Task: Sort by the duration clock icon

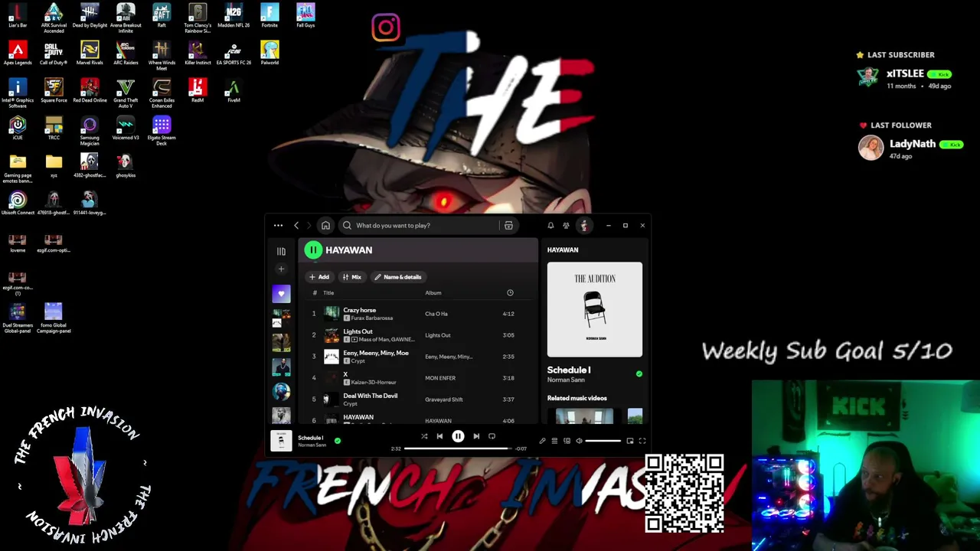Action: 510,293
